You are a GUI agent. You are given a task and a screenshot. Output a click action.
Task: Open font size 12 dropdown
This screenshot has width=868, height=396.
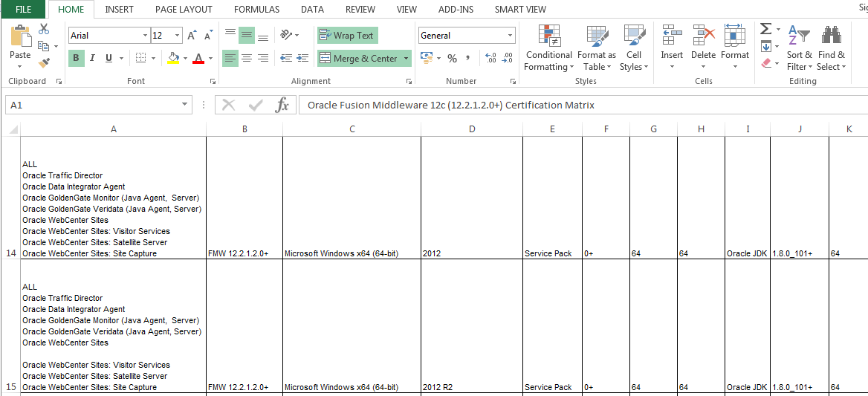tap(177, 36)
